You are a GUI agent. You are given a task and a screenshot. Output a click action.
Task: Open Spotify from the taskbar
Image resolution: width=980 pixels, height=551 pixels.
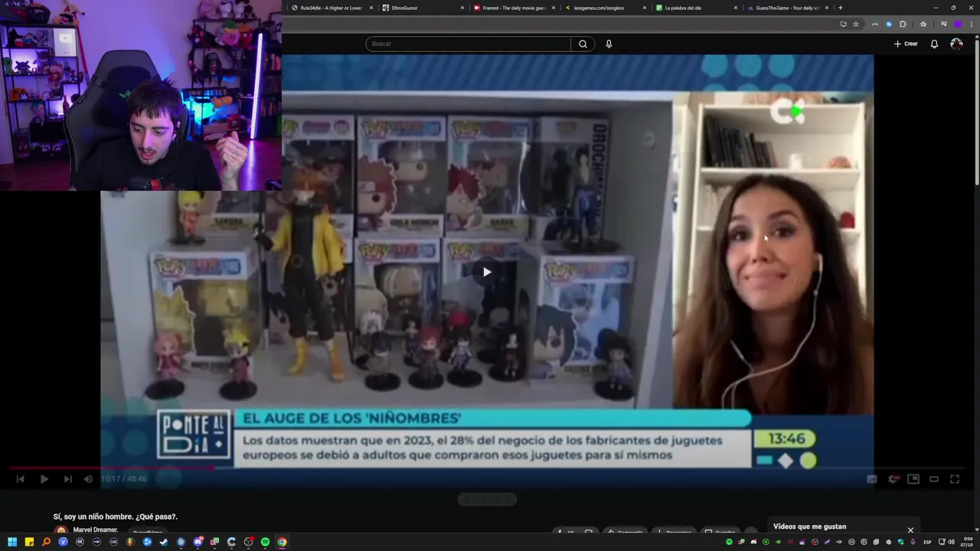pyautogui.click(x=265, y=542)
